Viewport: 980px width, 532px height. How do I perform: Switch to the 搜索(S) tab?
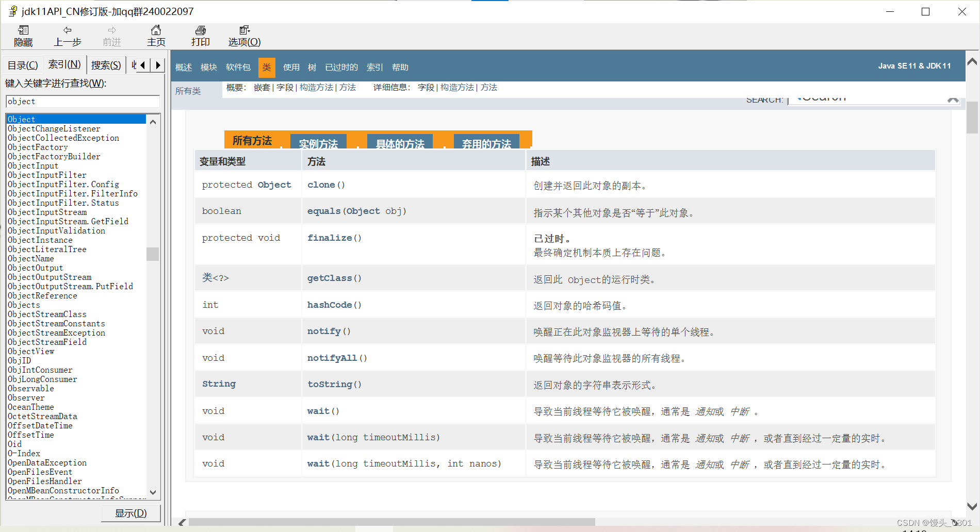pyautogui.click(x=106, y=65)
